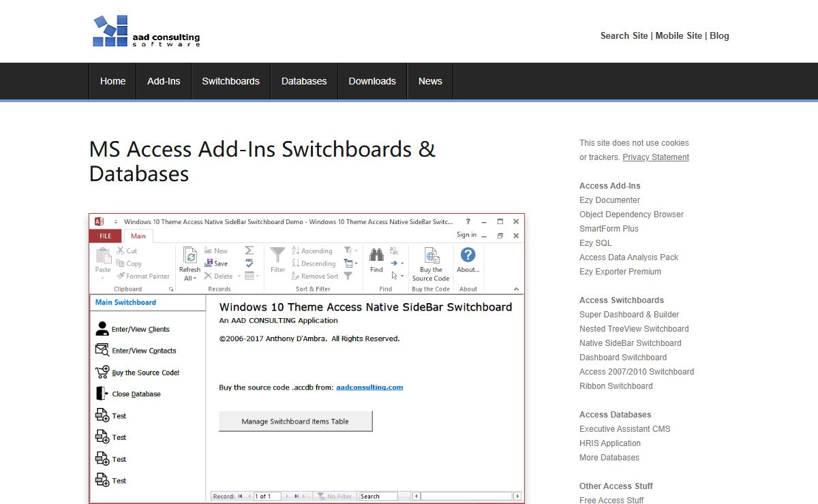Click the Save record button
Image resolution: width=818 pixels, height=504 pixels.
[x=216, y=264]
